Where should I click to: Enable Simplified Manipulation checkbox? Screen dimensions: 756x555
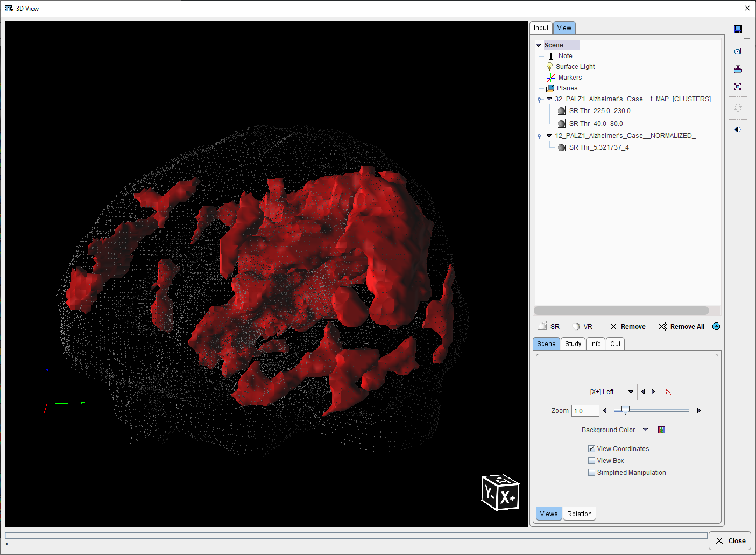(591, 473)
